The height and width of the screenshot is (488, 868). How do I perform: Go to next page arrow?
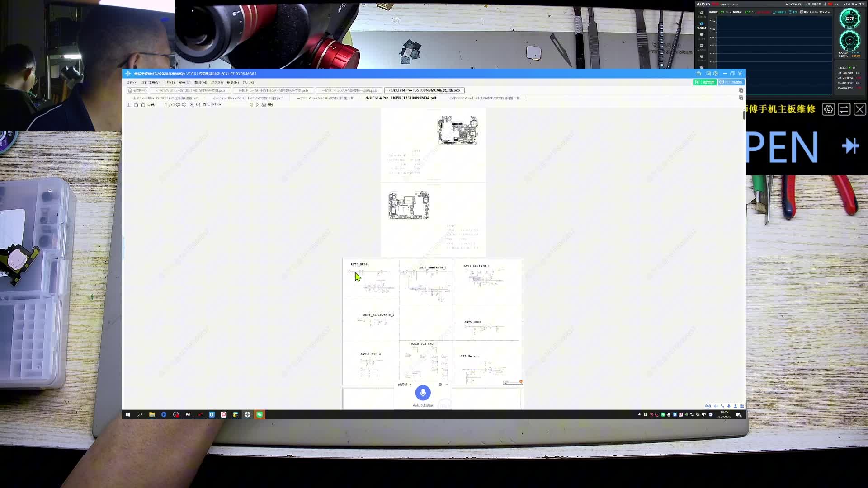pyautogui.click(x=184, y=105)
